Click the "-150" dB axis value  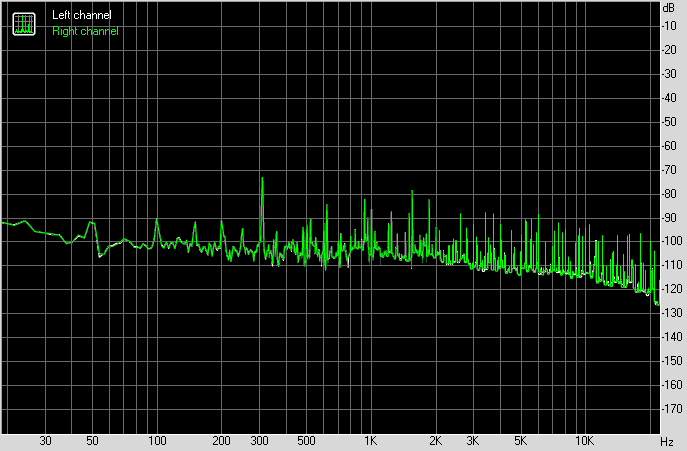[x=672, y=361]
